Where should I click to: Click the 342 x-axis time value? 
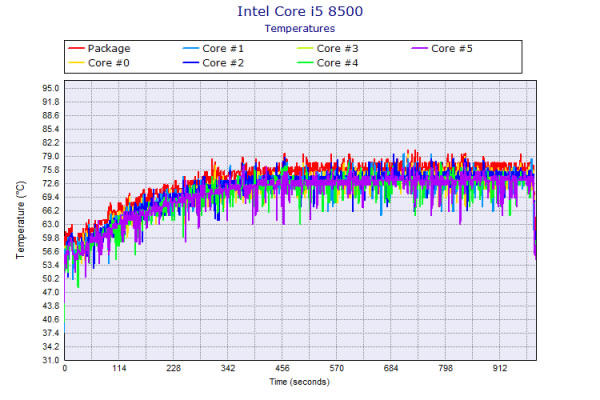228,368
